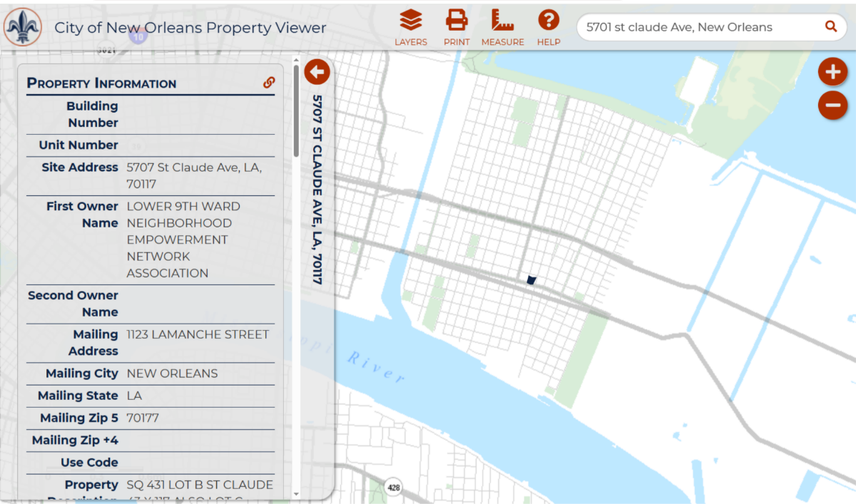Select Mailing State value LA
The height and width of the screenshot is (504, 856).
(134, 396)
